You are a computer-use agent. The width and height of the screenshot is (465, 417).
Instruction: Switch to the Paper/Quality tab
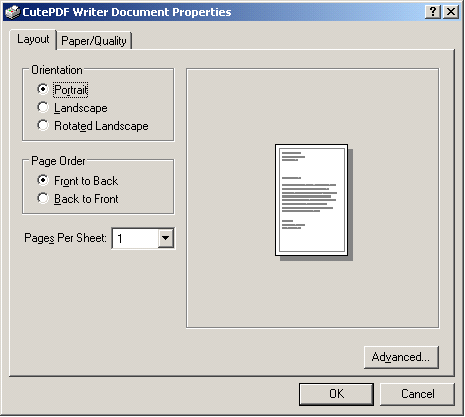coord(94,41)
